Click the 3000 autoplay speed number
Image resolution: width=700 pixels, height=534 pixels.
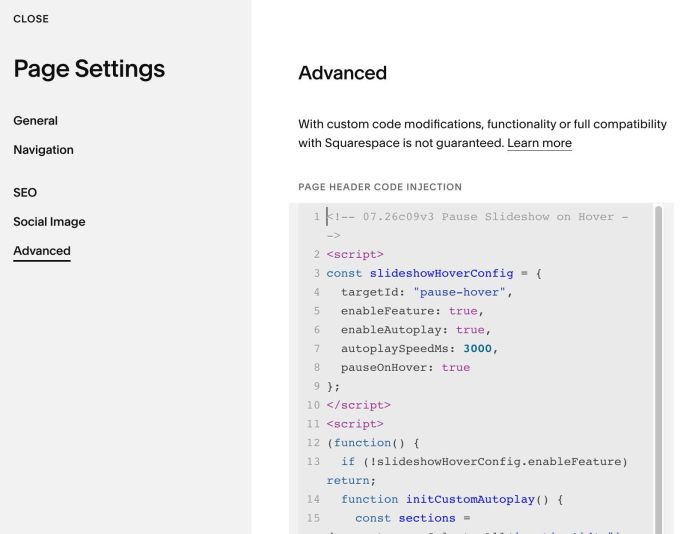pyautogui.click(x=477, y=348)
